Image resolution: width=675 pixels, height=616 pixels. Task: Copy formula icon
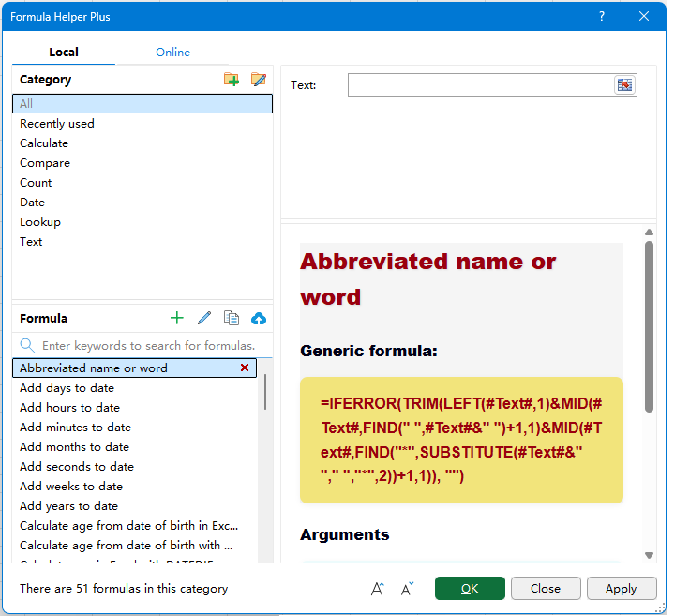232,318
